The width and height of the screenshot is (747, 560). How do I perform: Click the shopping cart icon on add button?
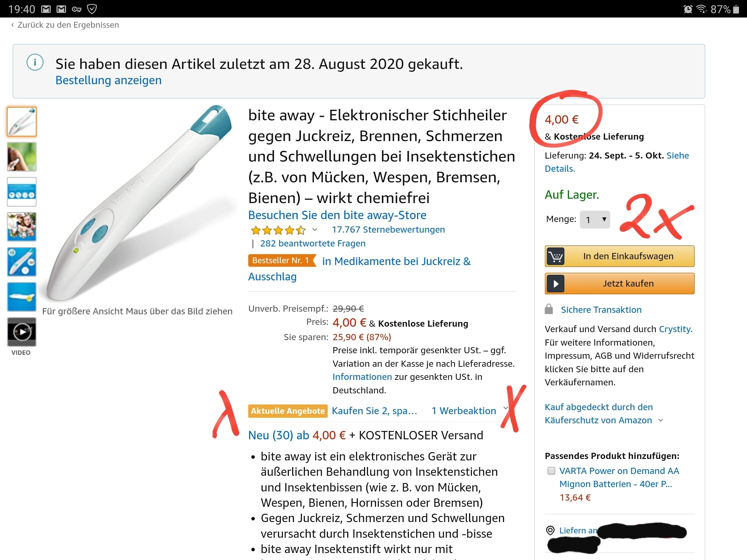pyautogui.click(x=556, y=256)
